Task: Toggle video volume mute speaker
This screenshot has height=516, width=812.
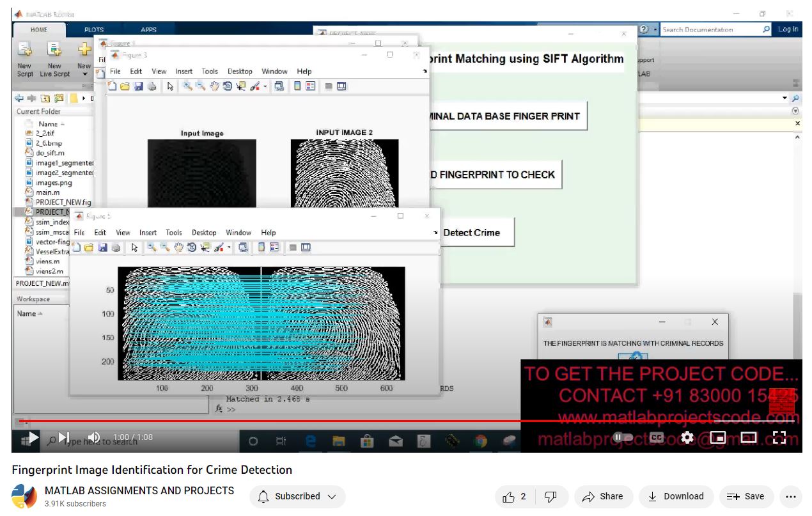Action: pyautogui.click(x=94, y=437)
